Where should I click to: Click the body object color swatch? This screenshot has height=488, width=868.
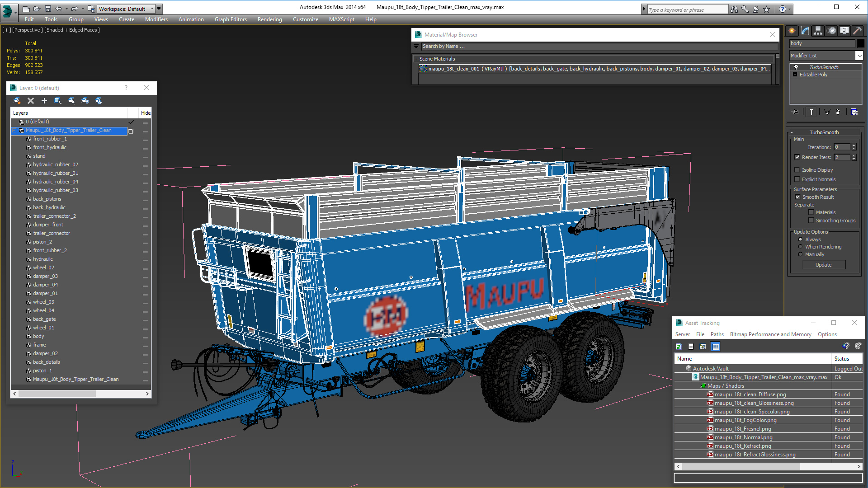861,43
